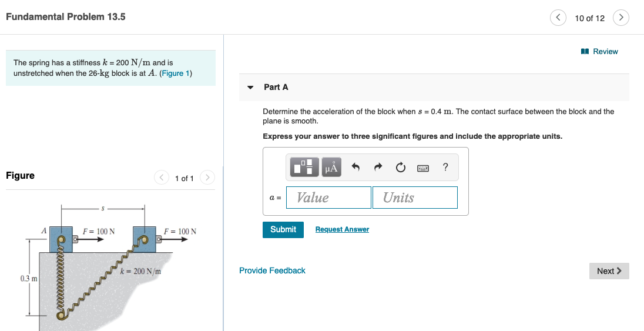
Task: Click the Units input field
Action: (415, 198)
